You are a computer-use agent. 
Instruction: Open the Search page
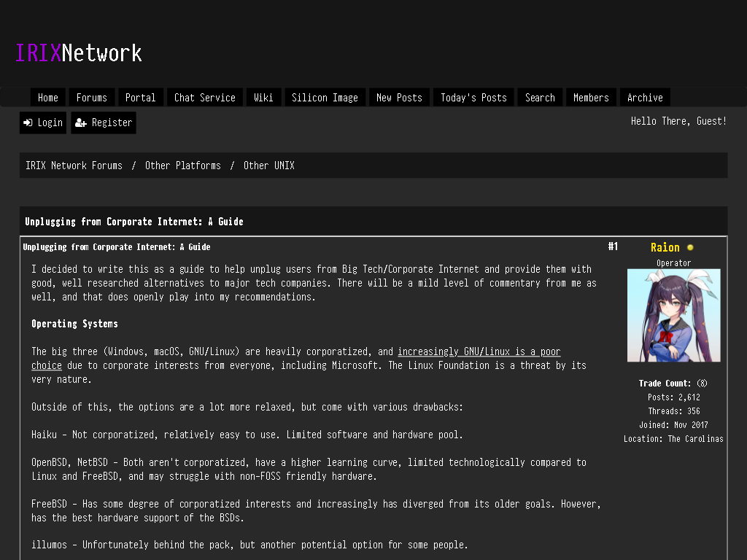tap(541, 98)
